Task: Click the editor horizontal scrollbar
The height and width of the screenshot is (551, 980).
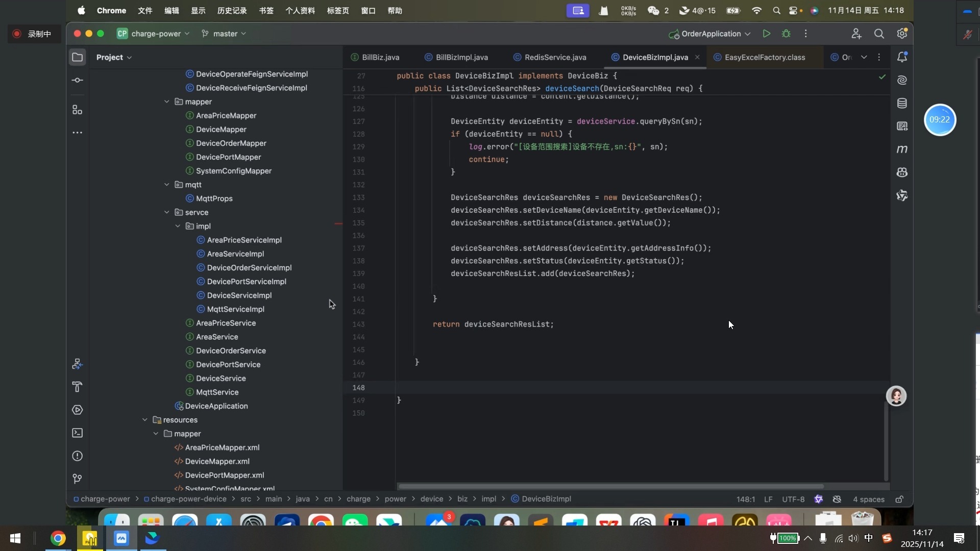Action: (610, 486)
